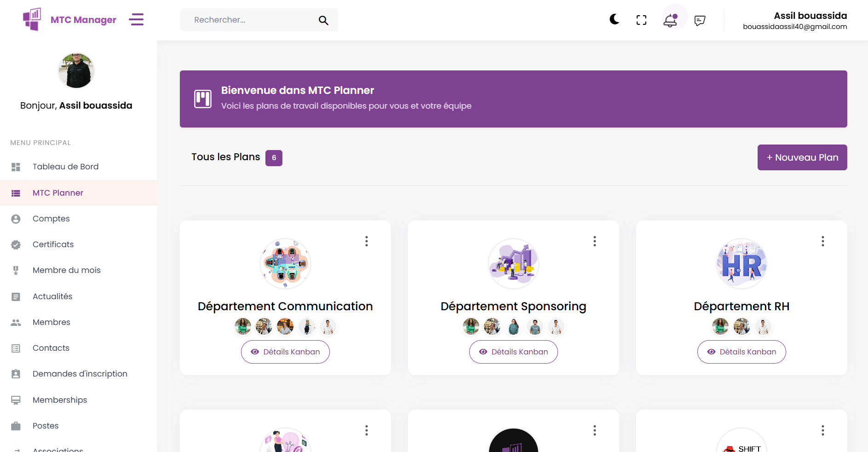Open Actualités menu item
The image size is (868, 452).
click(x=78, y=296)
